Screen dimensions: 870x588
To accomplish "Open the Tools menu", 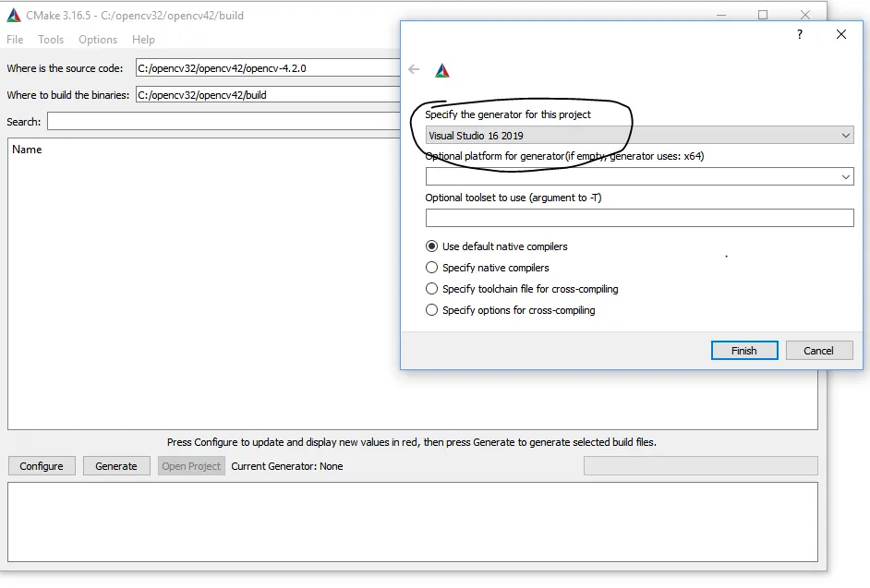I will point(51,40).
